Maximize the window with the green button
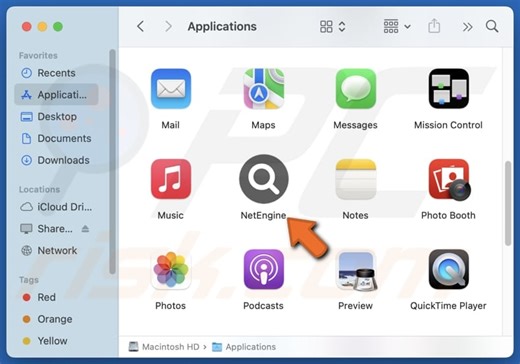Viewport: 520px width, 364px height. (58, 26)
